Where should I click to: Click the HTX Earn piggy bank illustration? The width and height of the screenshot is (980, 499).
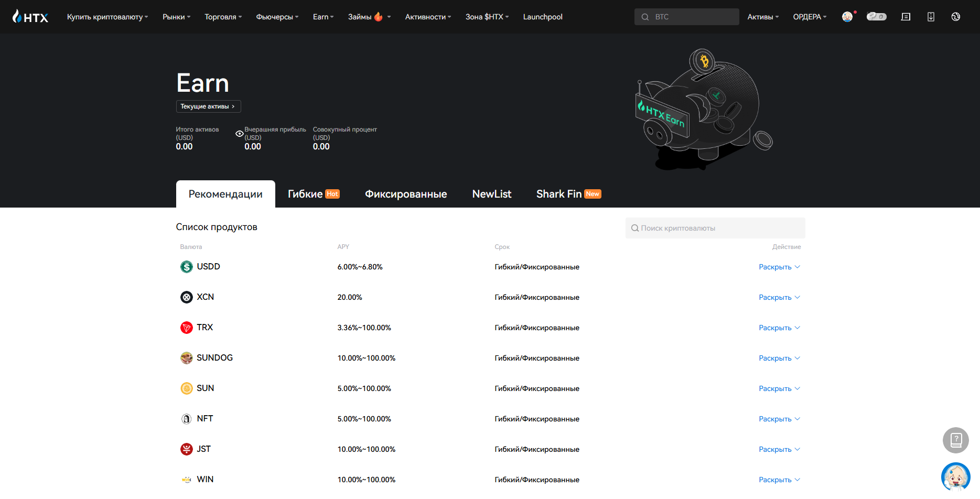pos(704,109)
